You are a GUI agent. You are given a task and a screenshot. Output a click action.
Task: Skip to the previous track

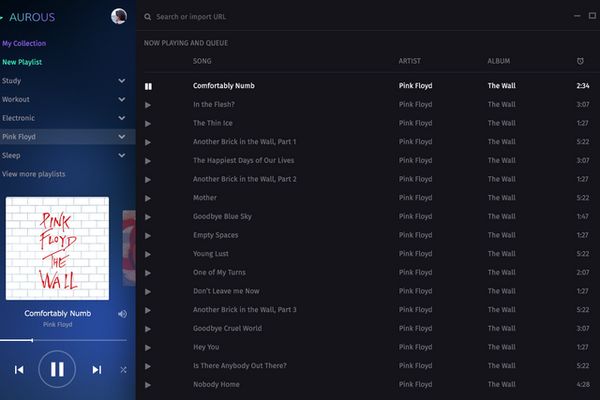point(19,369)
